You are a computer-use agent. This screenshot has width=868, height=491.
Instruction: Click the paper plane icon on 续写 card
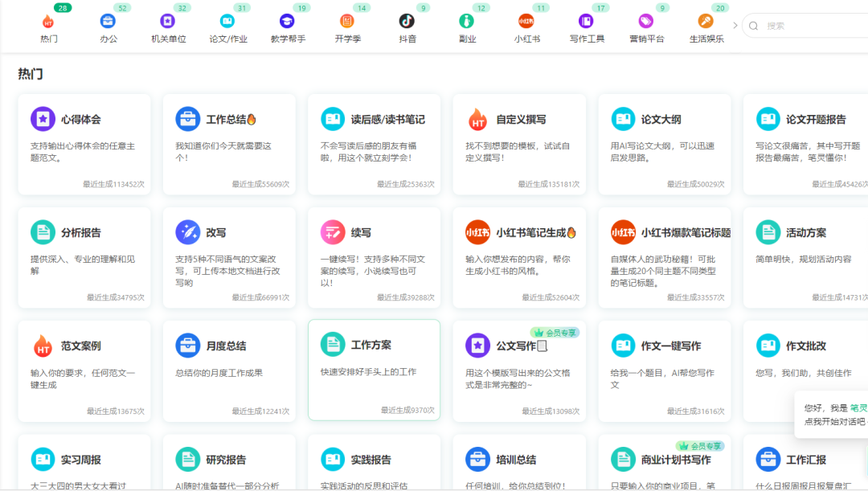tap(333, 232)
